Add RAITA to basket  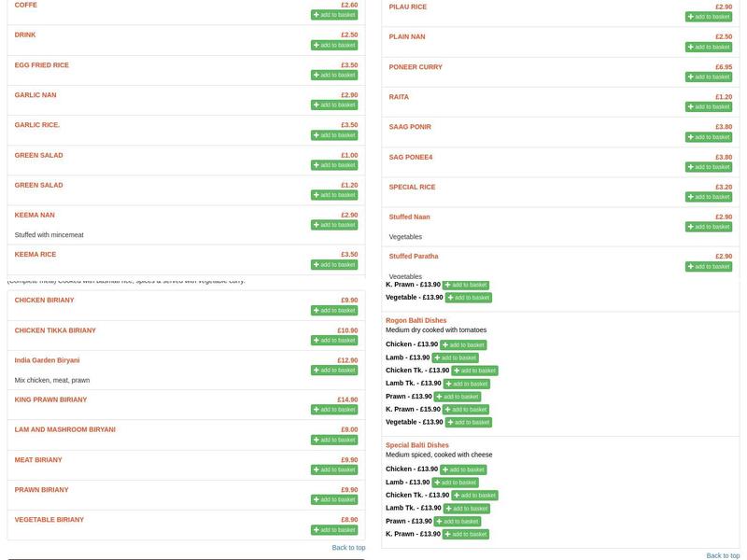709,107
